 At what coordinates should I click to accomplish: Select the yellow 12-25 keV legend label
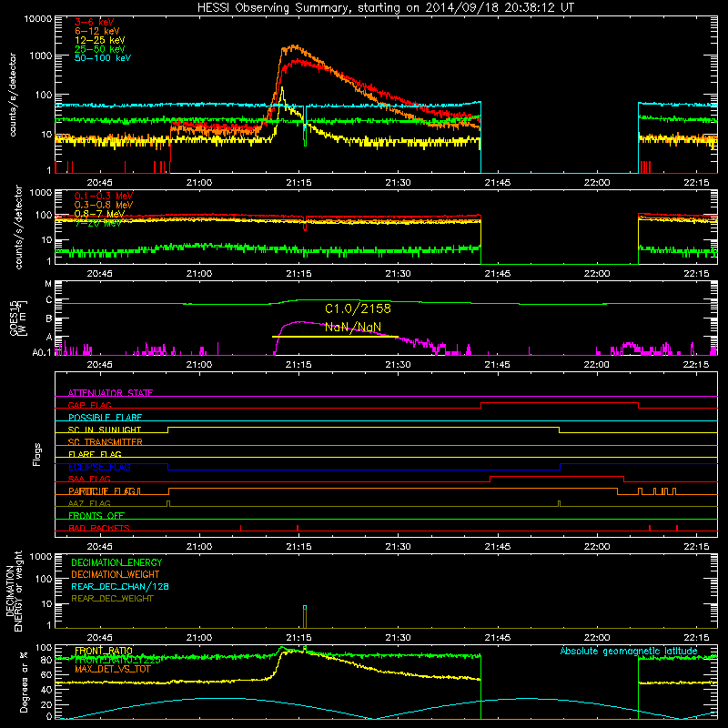pyautogui.click(x=100, y=40)
